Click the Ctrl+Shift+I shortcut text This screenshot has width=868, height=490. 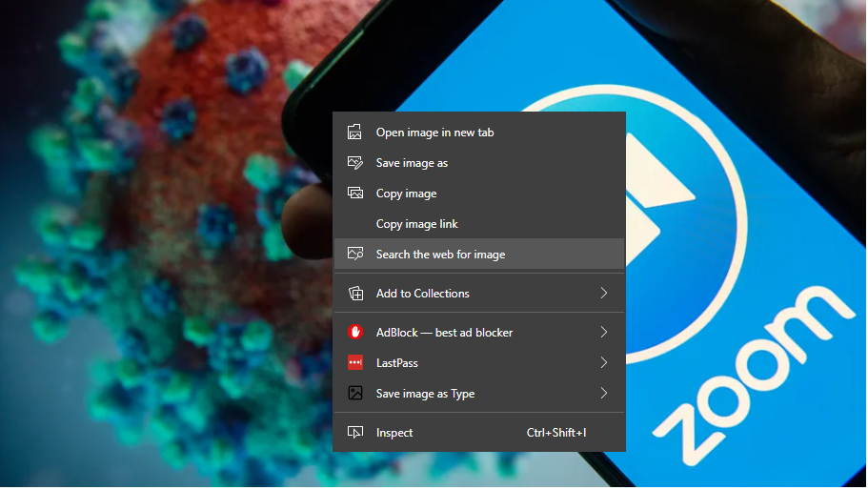[x=556, y=433]
